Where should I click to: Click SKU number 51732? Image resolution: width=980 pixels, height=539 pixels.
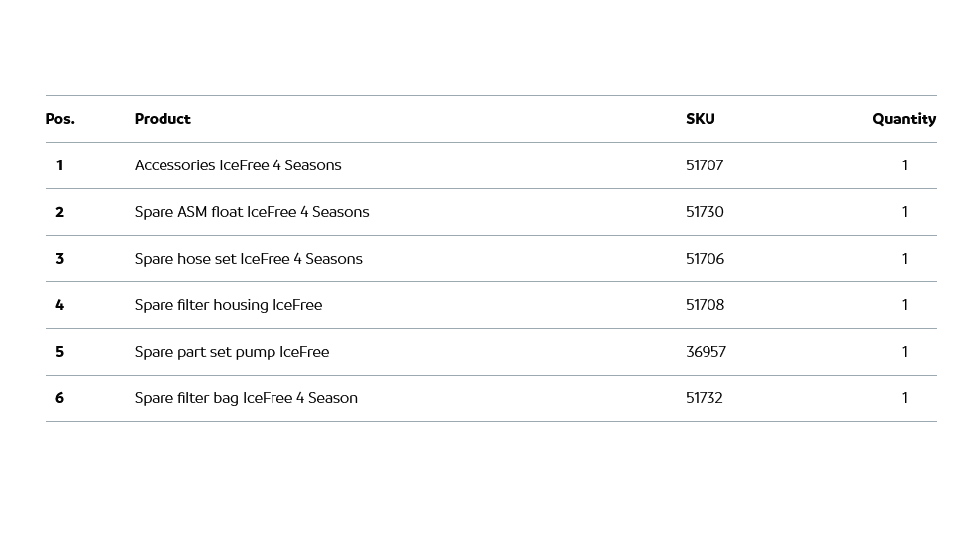click(705, 398)
